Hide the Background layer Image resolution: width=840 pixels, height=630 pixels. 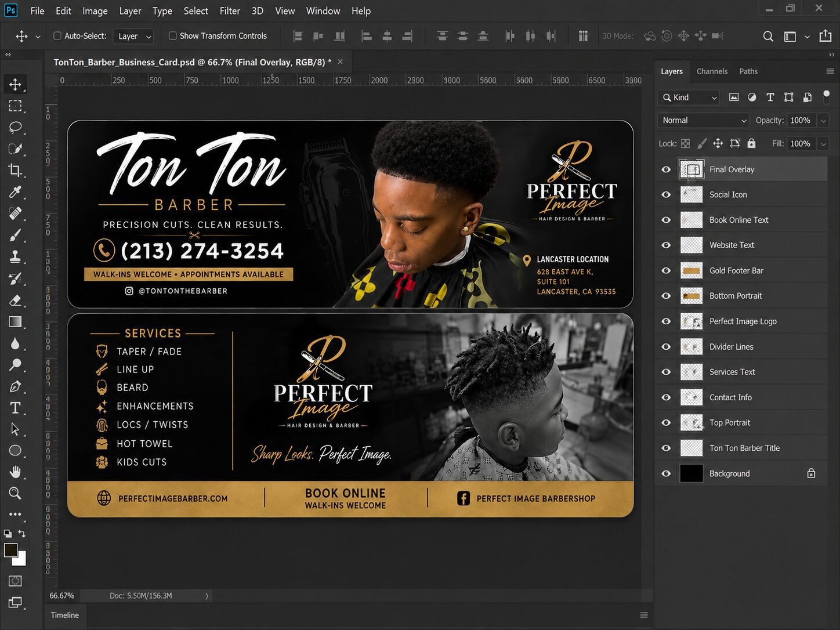click(x=666, y=473)
